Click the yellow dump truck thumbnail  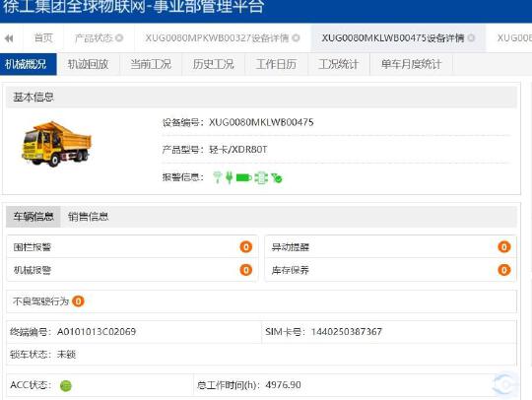click(56, 144)
